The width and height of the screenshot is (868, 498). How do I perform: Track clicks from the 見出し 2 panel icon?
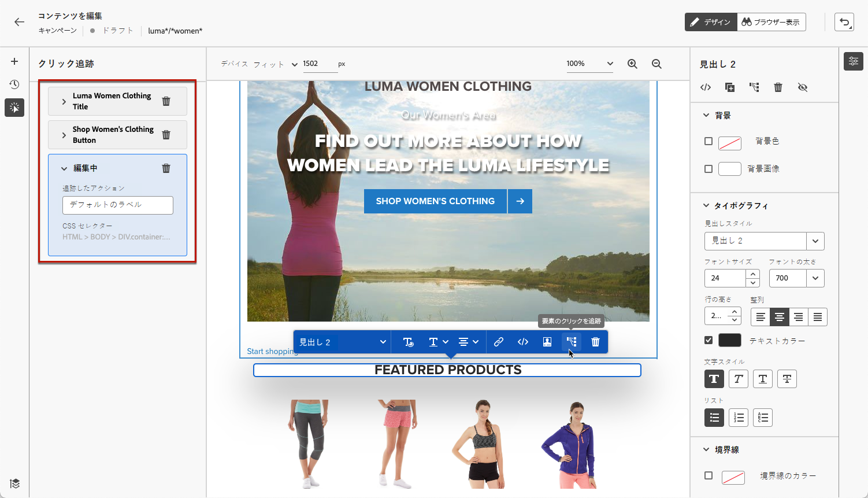coord(754,87)
